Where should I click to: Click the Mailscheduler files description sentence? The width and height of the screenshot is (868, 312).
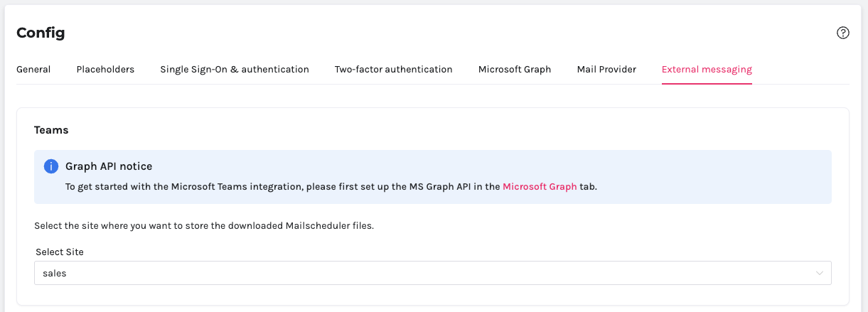tap(203, 226)
